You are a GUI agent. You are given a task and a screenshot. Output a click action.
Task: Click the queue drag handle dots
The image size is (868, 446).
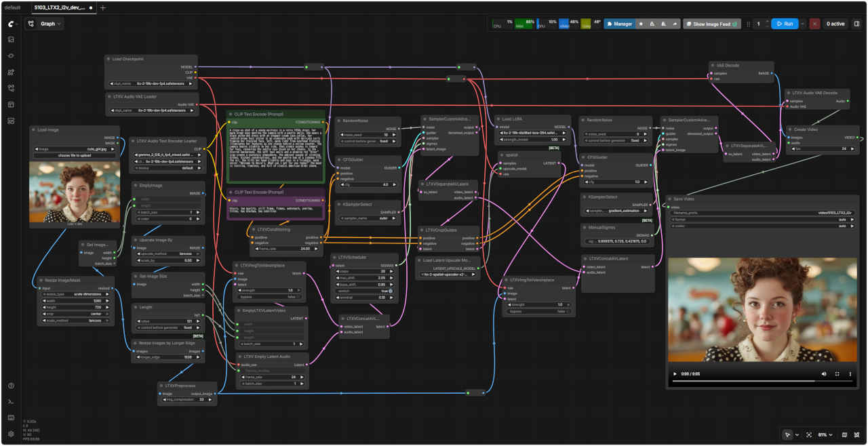748,24
